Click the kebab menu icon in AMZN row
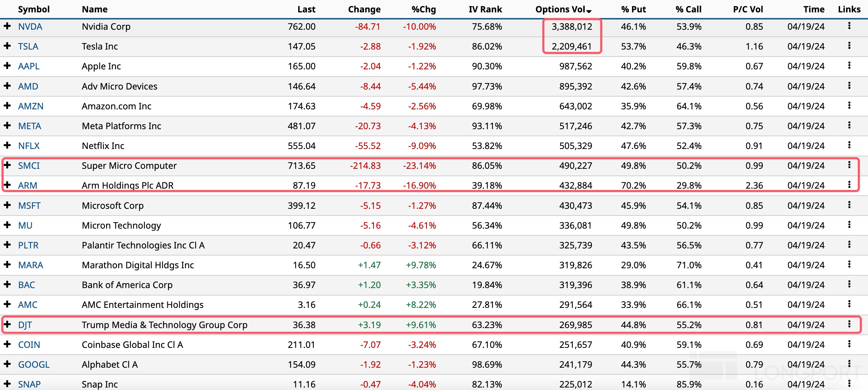The height and width of the screenshot is (390, 868). (x=849, y=105)
